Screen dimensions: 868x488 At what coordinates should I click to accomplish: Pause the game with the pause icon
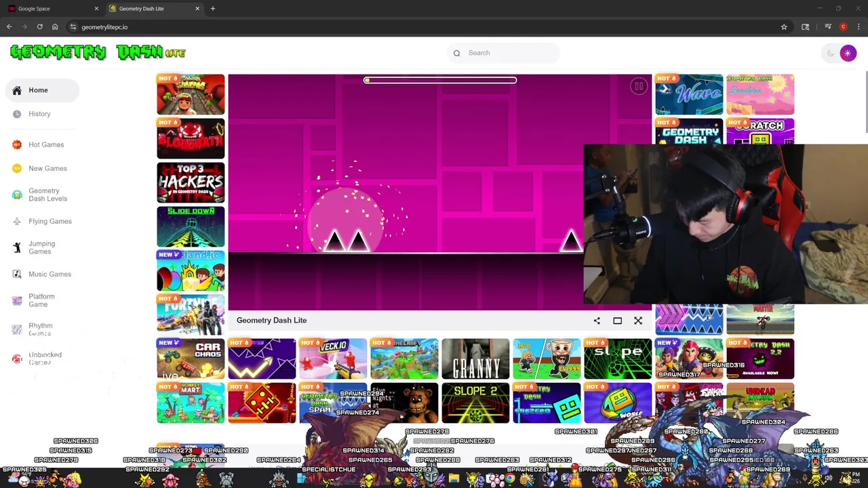coord(638,86)
